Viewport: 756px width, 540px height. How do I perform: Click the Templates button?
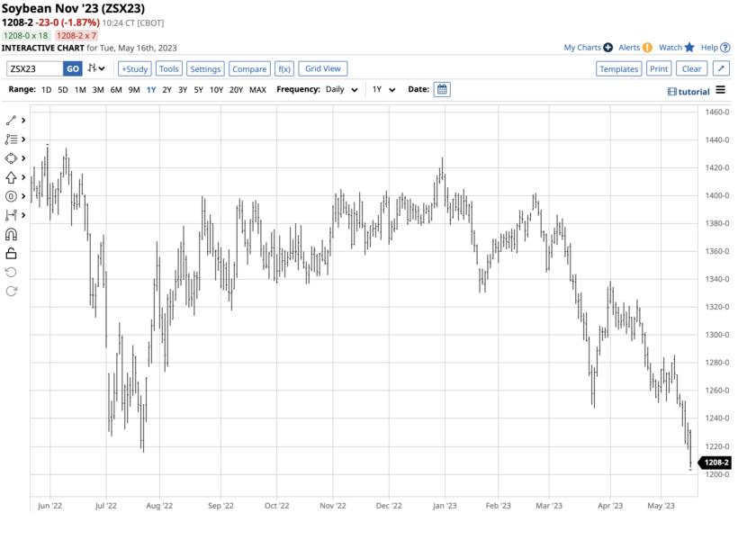pos(618,68)
